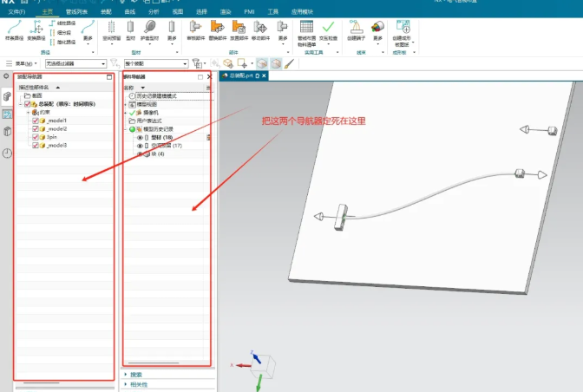The width and height of the screenshot is (583, 392).
Task: Open the sidebar settings gear icon
Action: (7, 77)
